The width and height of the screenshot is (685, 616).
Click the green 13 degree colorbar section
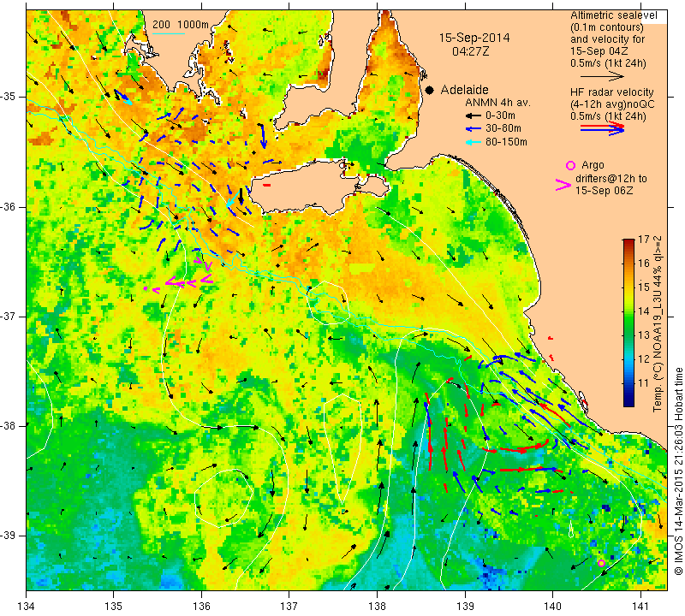point(628,335)
